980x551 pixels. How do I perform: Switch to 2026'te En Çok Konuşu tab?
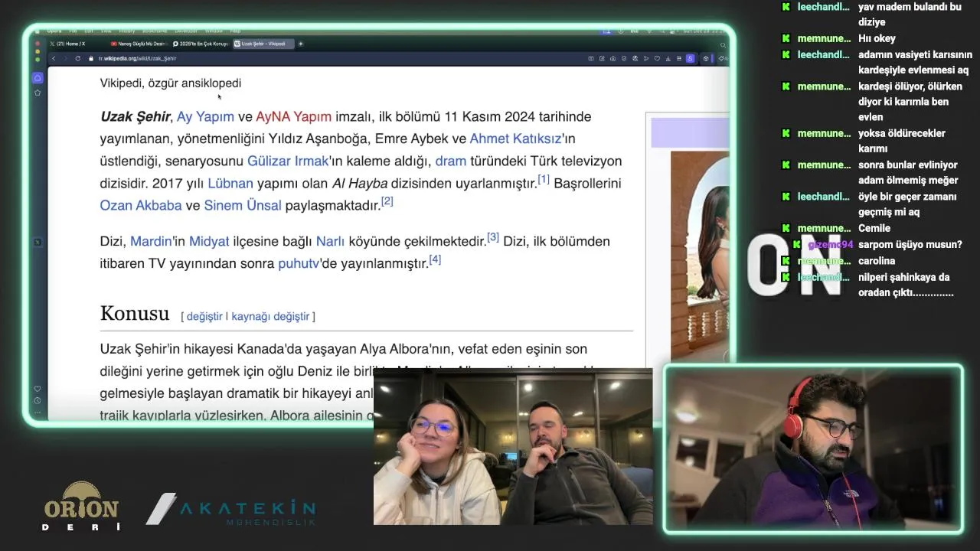201,44
